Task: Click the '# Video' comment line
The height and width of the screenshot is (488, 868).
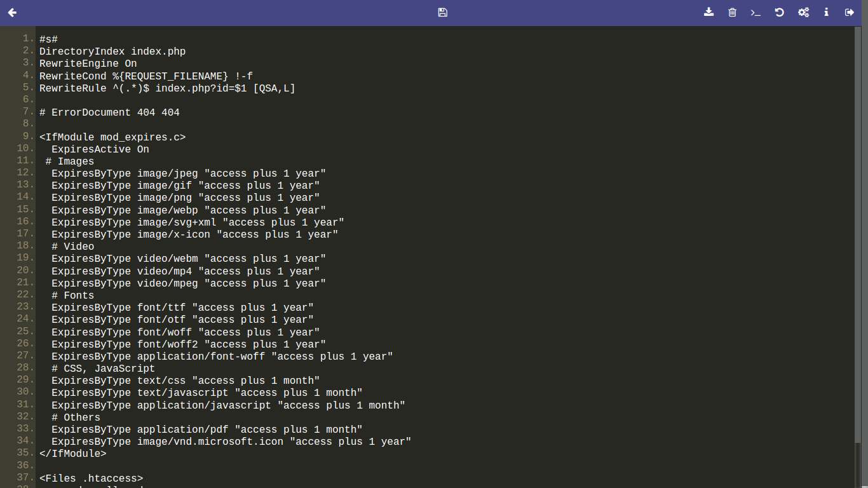Action: 73,247
